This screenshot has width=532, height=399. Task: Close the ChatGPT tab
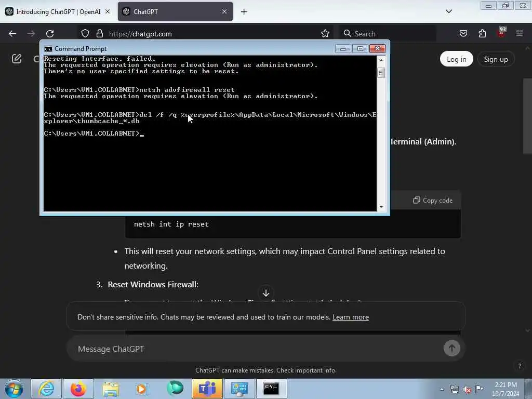(224, 11)
